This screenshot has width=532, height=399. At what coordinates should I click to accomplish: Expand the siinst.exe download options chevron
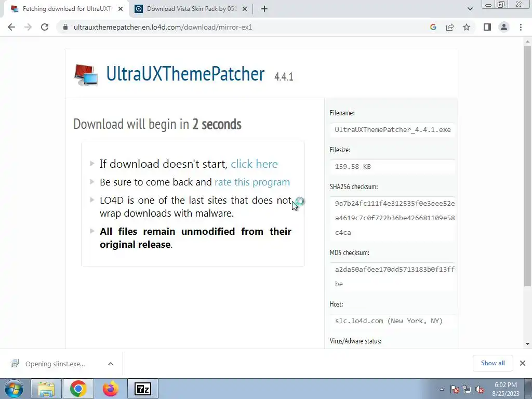coord(111,364)
